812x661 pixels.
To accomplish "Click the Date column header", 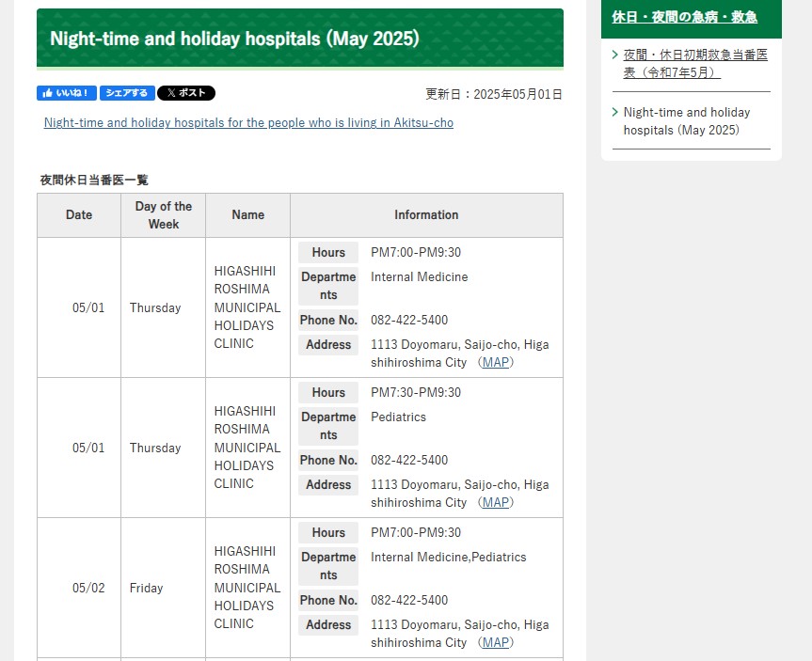I will pos(79,215).
